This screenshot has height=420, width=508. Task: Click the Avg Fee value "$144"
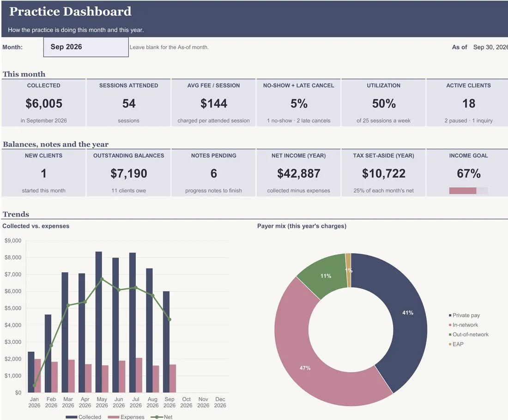pos(214,103)
